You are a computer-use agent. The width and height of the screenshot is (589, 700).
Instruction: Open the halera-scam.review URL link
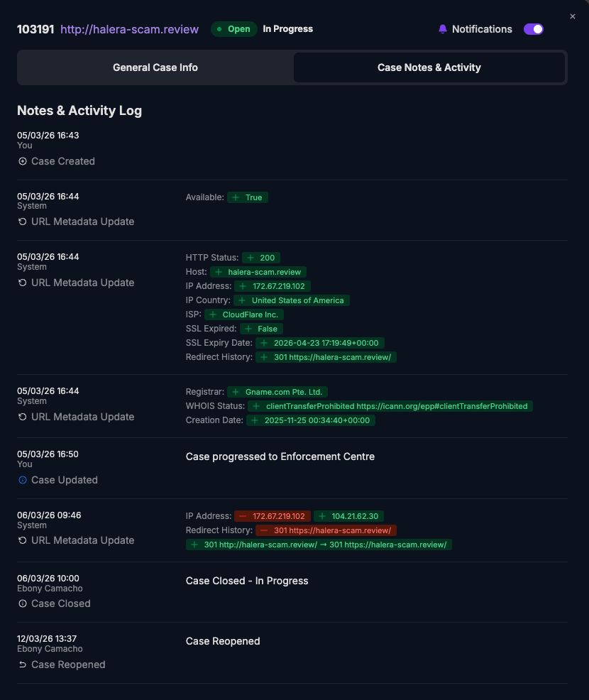point(129,29)
